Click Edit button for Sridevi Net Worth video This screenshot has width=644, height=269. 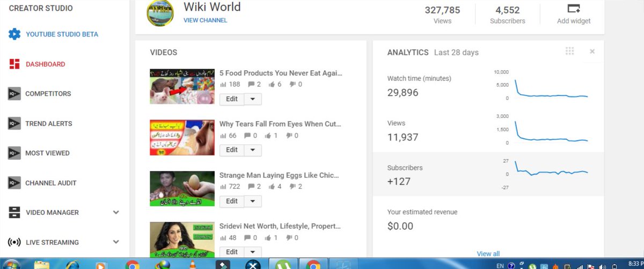[x=232, y=252]
